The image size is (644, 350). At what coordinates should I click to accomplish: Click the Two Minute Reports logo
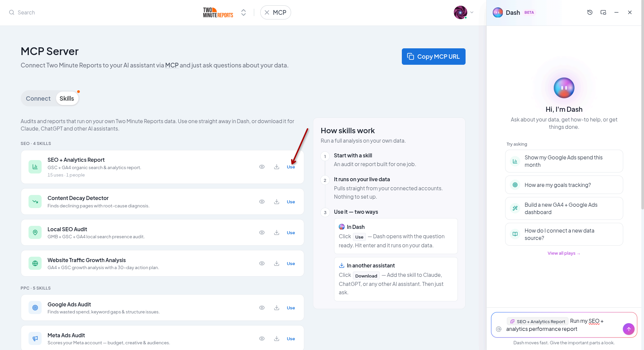[218, 12]
